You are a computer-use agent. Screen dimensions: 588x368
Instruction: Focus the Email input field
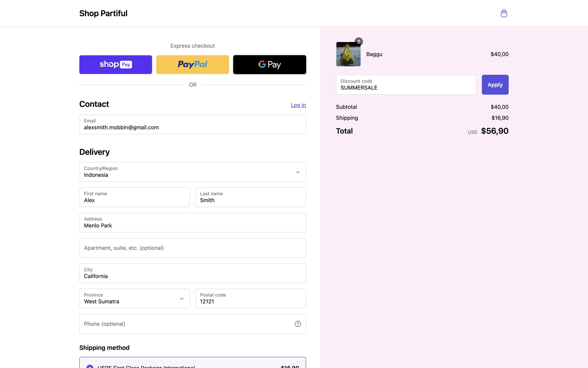tap(192, 125)
